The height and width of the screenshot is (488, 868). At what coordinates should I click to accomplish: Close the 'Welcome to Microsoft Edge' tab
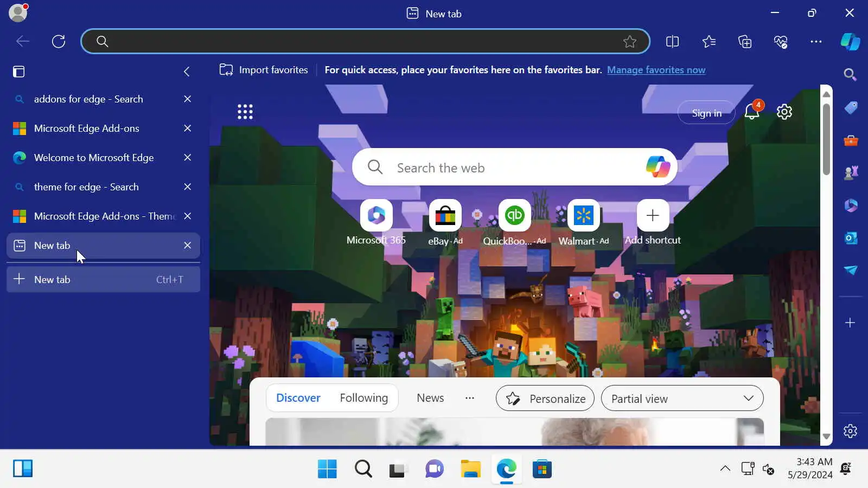[x=187, y=158]
